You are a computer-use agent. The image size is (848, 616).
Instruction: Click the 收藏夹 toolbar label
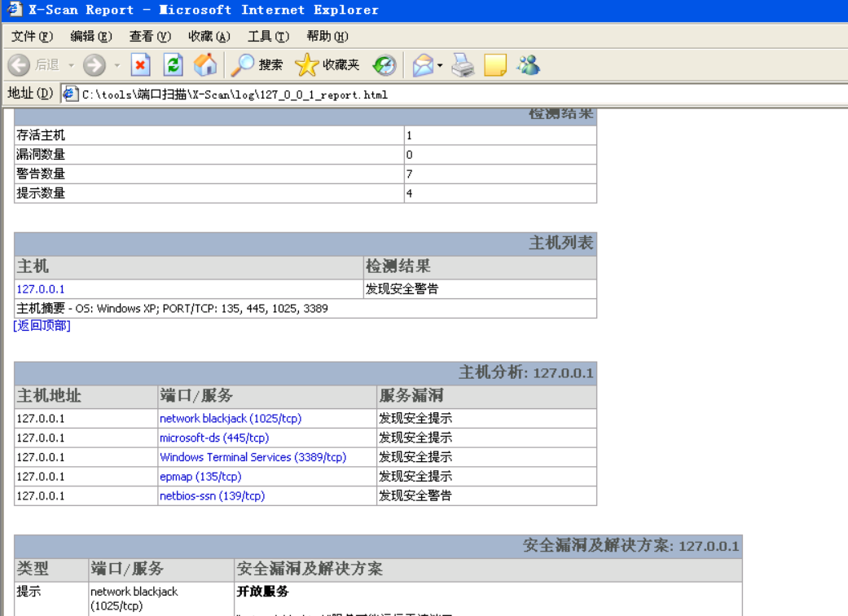click(x=341, y=65)
